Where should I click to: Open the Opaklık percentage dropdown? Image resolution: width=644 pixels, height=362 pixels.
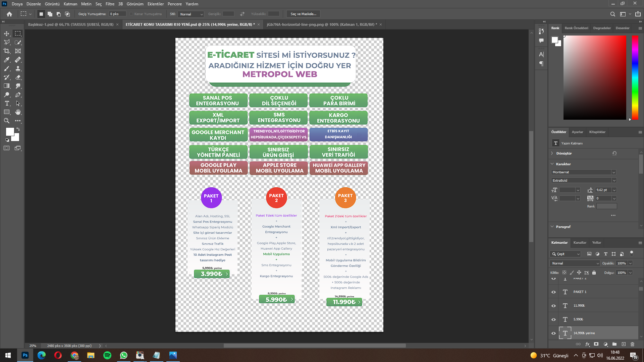pos(630,263)
